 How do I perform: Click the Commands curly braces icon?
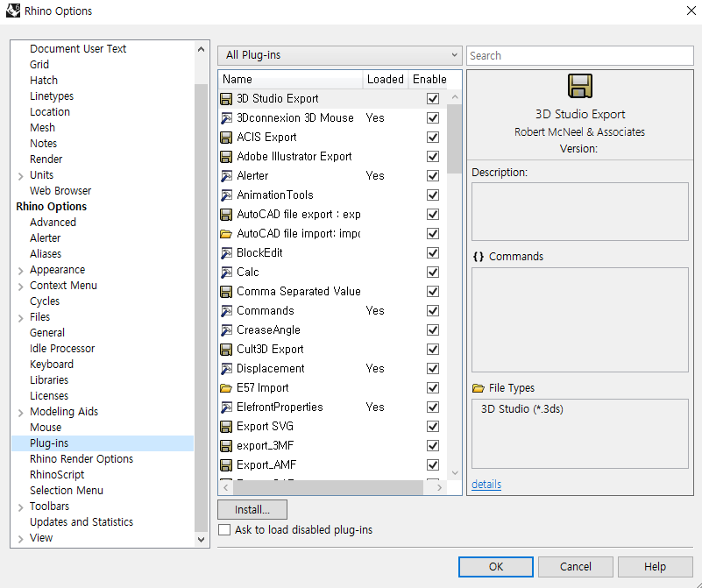click(479, 257)
